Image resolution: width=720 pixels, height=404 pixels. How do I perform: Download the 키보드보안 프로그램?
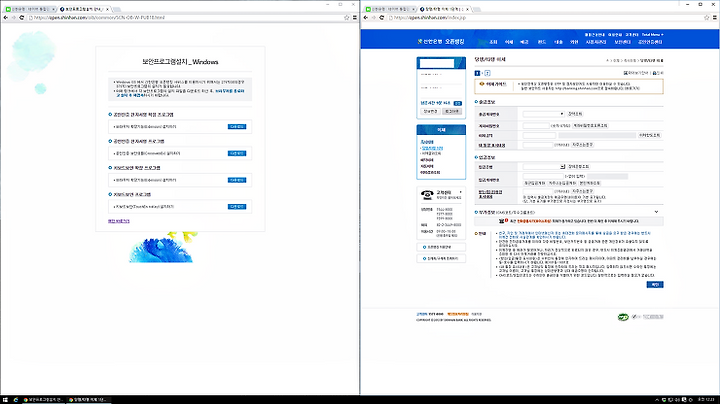237,207
